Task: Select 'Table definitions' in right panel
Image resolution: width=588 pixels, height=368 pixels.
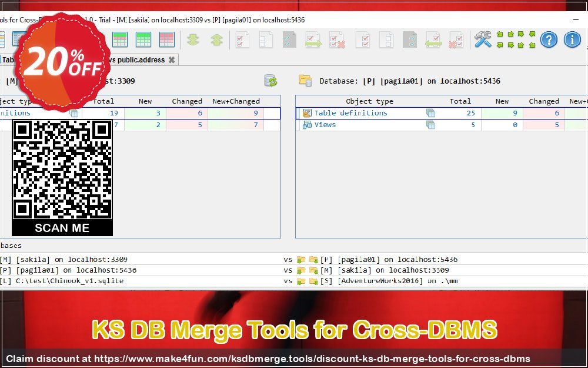Action: click(x=350, y=112)
